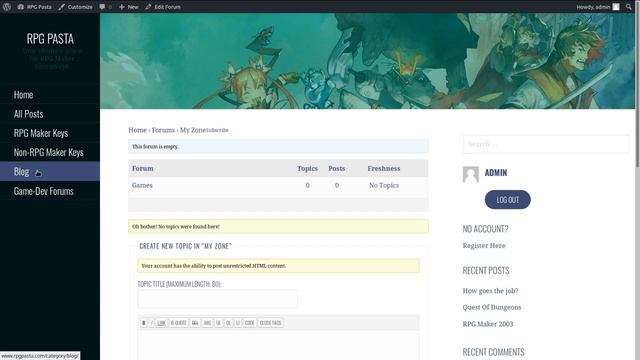Click the Register Here link
The width and height of the screenshot is (640, 360).
[484, 246]
